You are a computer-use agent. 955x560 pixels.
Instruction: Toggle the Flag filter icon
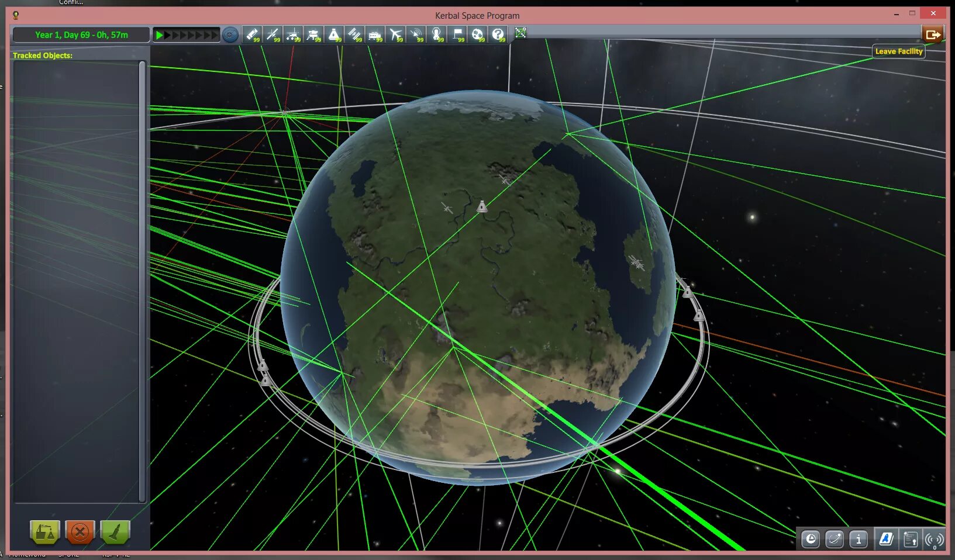point(457,34)
